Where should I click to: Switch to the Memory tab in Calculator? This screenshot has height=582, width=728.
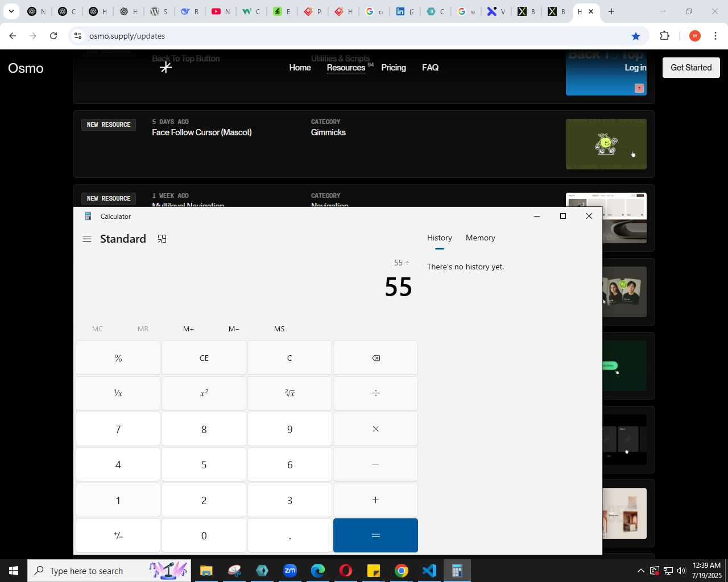point(481,238)
